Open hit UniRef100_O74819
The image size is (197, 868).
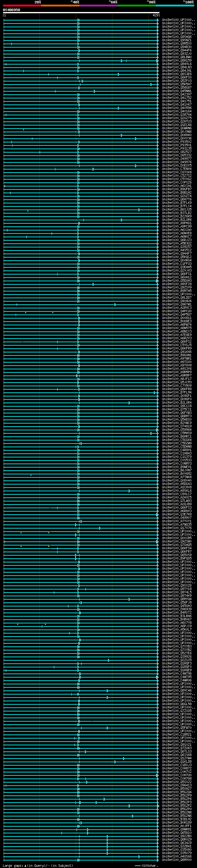[176, 426]
